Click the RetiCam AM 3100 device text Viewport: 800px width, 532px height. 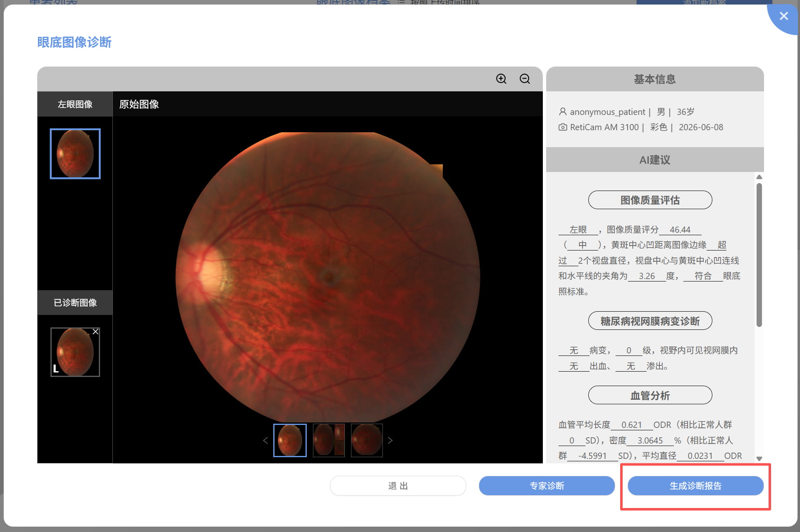pyautogui.click(x=604, y=127)
